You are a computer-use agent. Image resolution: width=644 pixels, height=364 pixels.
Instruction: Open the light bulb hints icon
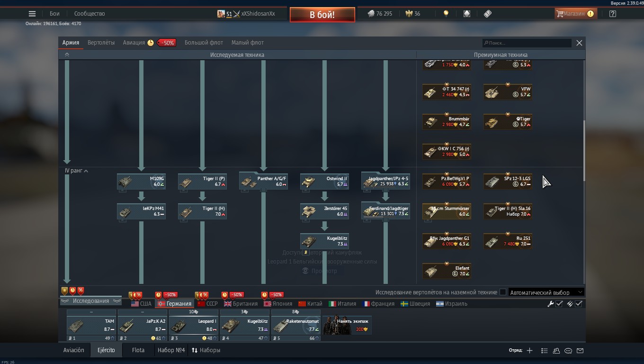click(446, 14)
